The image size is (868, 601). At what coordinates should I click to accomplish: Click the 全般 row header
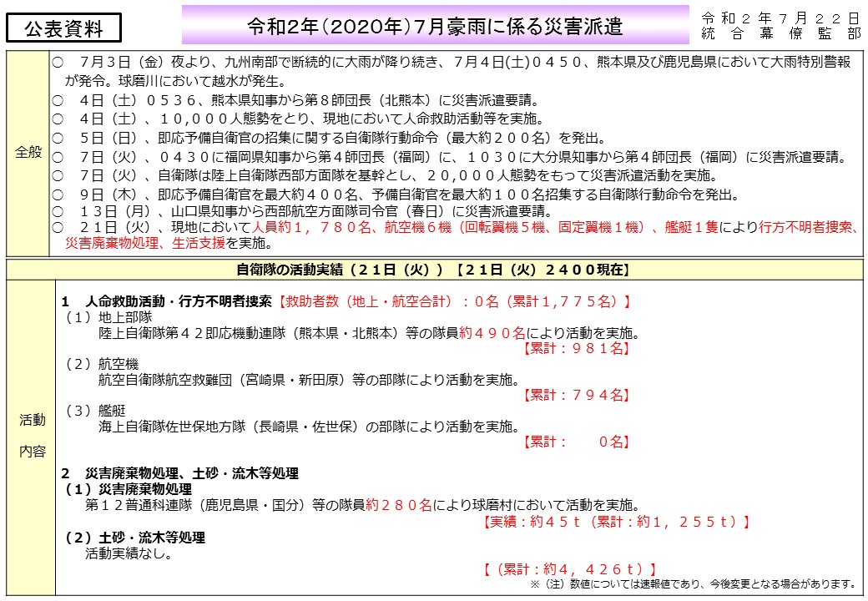click(x=28, y=152)
